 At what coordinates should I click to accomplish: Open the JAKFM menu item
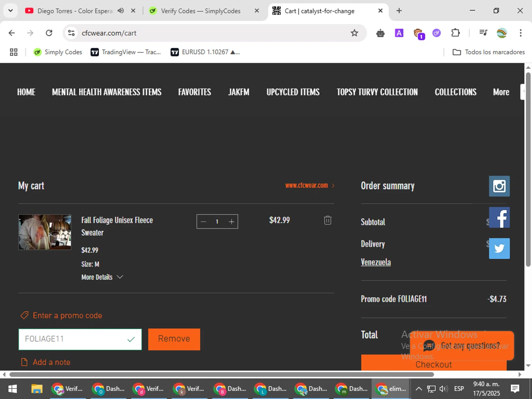coord(239,92)
